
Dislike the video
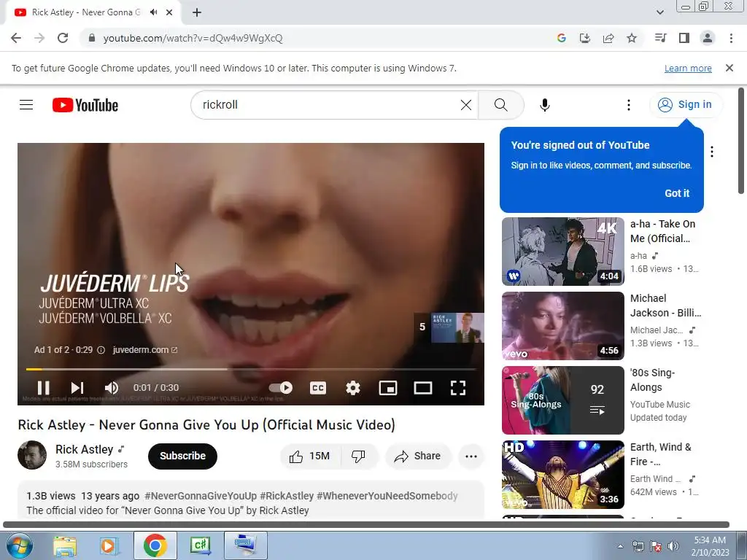pos(358,456)
